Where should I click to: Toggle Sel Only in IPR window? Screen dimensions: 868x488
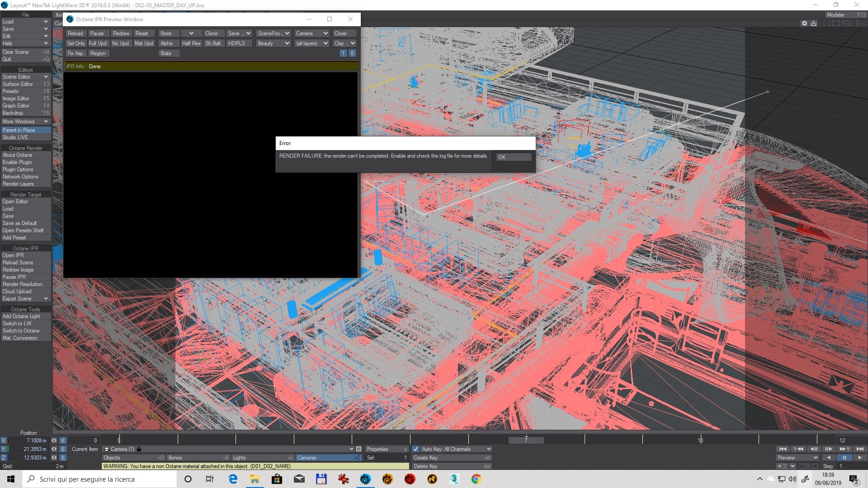pyautogui.click(x=75, y=43)
